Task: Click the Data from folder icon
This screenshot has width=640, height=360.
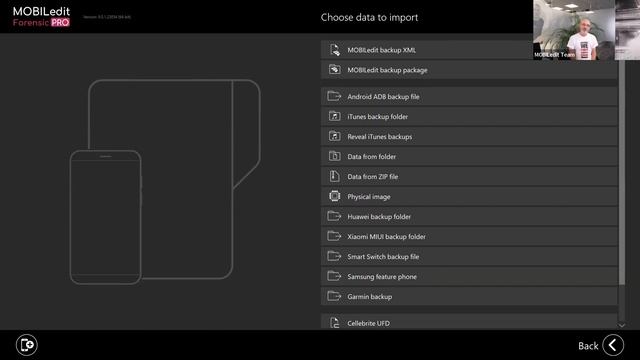Action: pos(334,156)
